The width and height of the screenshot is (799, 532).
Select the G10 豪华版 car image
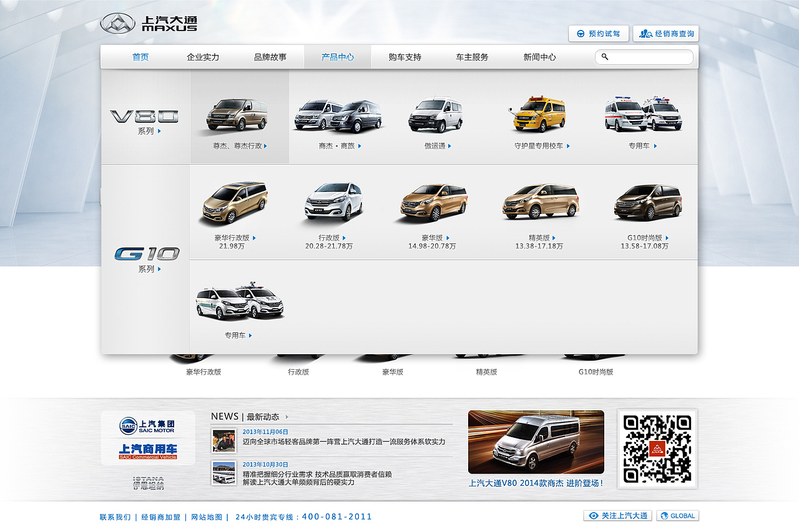click(x=433, y=203)
